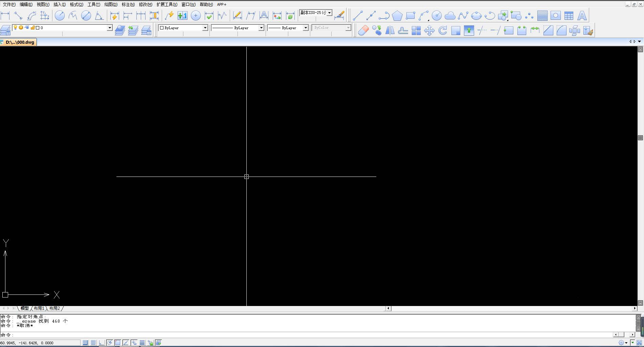
Task: Switch to the 布局1 layout tab
Action: (39, 308)
